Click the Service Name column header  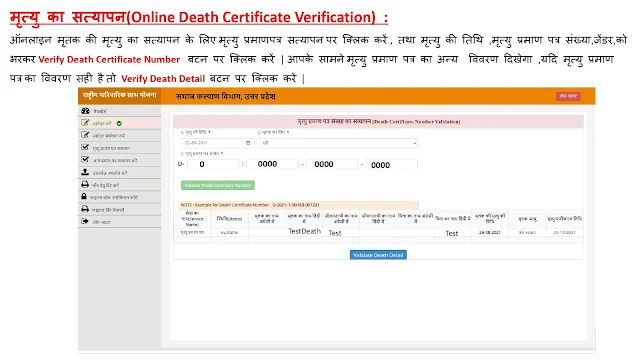click(x=192, y=219)
